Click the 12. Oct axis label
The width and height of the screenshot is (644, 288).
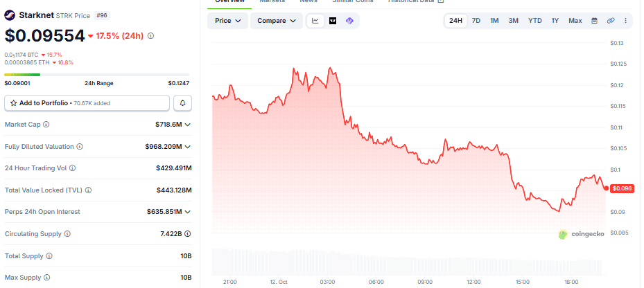click(x=279, y=282)
